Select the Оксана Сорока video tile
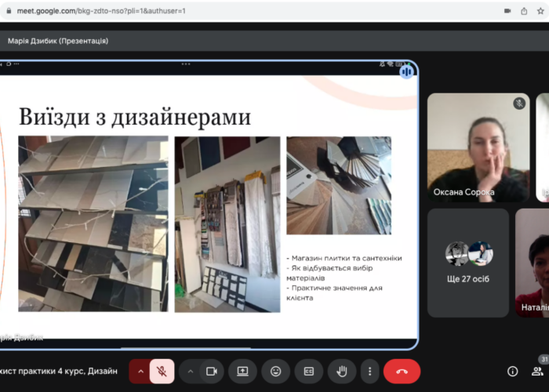Viewport: 549px width, 392px height. [x=478, y=147]
